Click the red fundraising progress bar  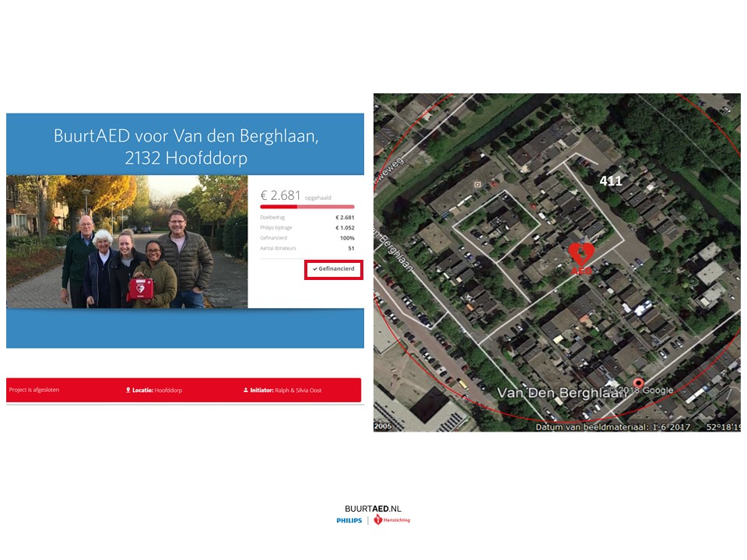pos(307,207)
